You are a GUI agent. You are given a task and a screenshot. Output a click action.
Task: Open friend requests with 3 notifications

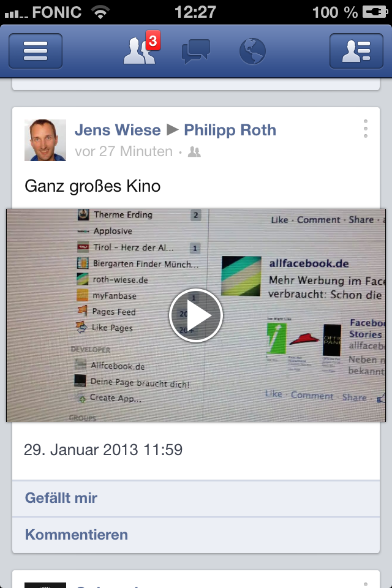[x=139, y=51]
